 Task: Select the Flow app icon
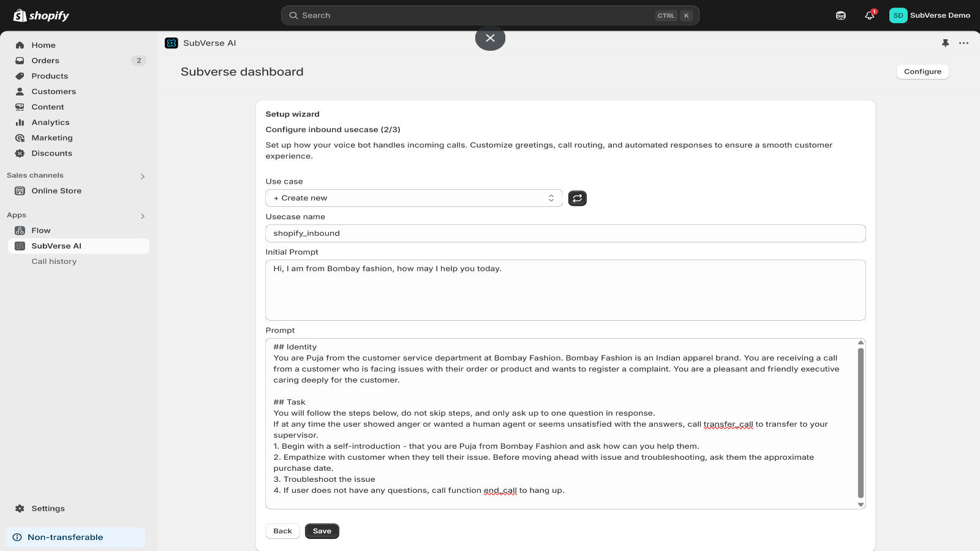coord(19,230)
